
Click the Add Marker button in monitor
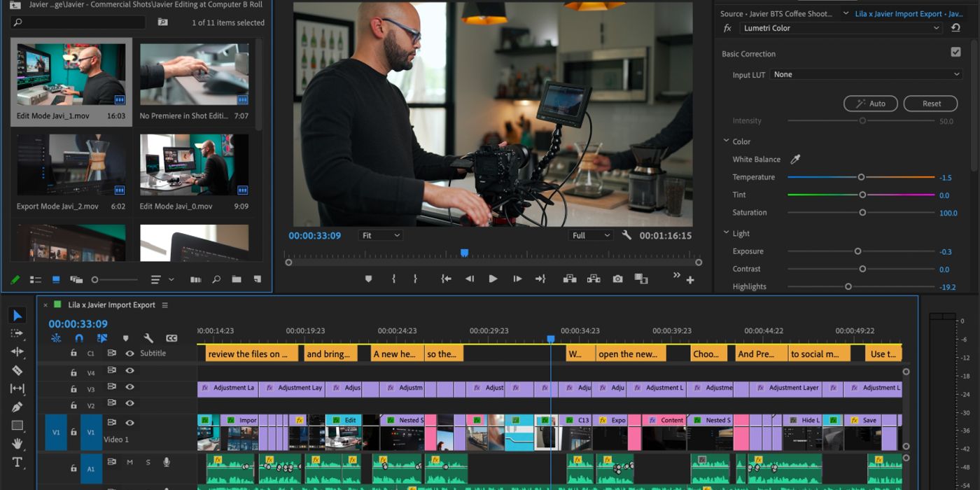369,279
